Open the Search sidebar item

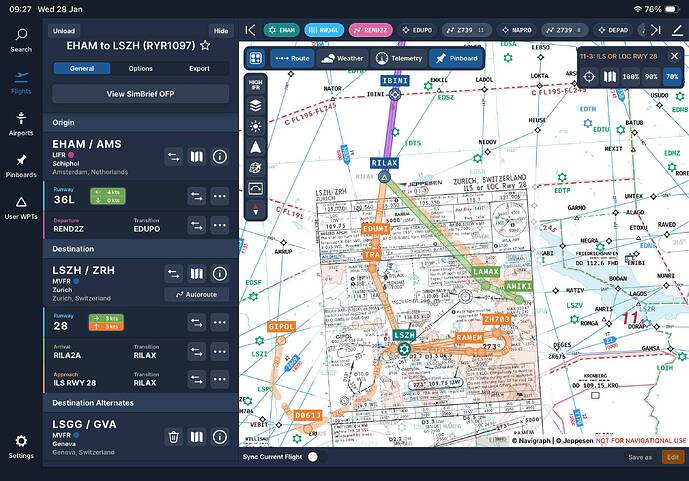[21, 40]
